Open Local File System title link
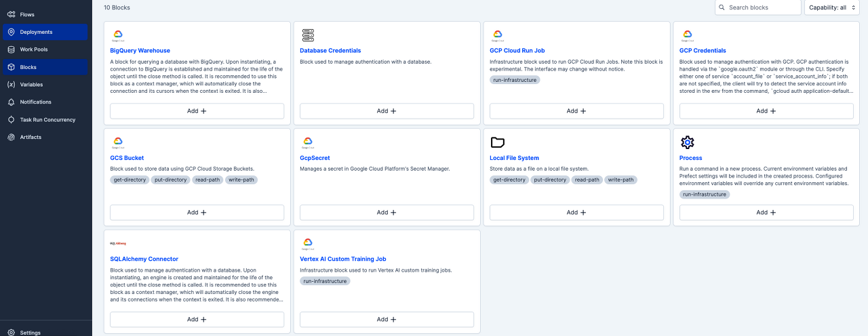 pyautogui.click(x=514, y=158)
